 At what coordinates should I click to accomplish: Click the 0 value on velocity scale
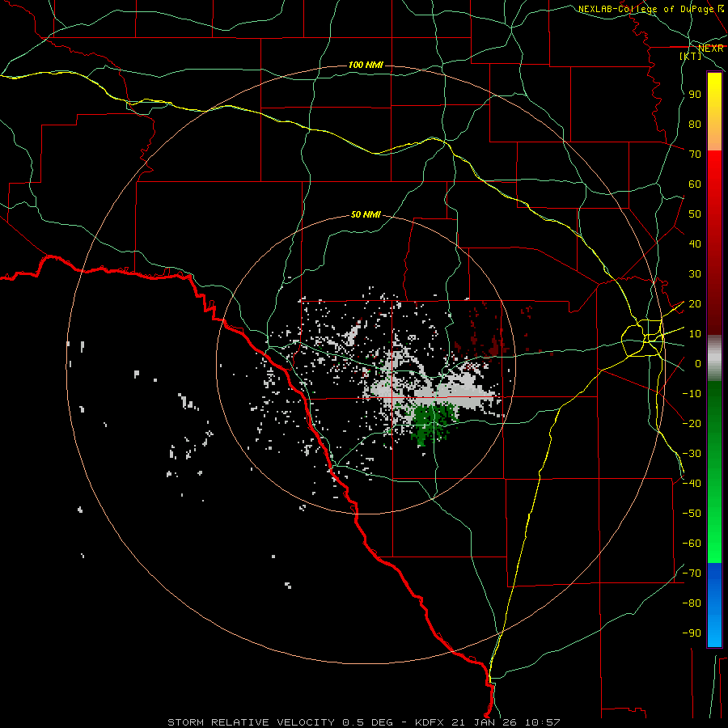(x=698, y=364)
